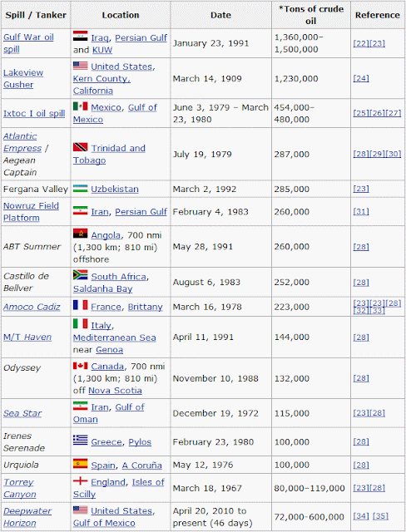Open the Lakeview Gusher link

[x=23, y=78]
